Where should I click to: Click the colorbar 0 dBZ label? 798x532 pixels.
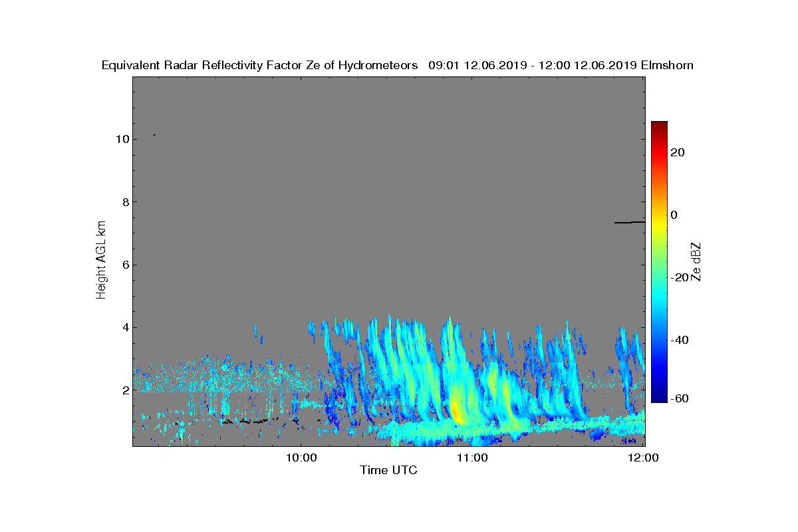pos(674,215)
